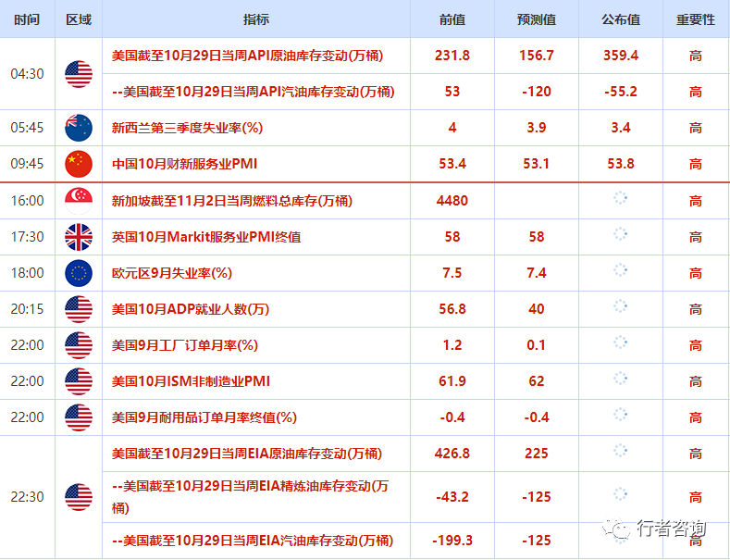Click the 公布值 column header
Screen dimensions: 730x560
[621, 19]
